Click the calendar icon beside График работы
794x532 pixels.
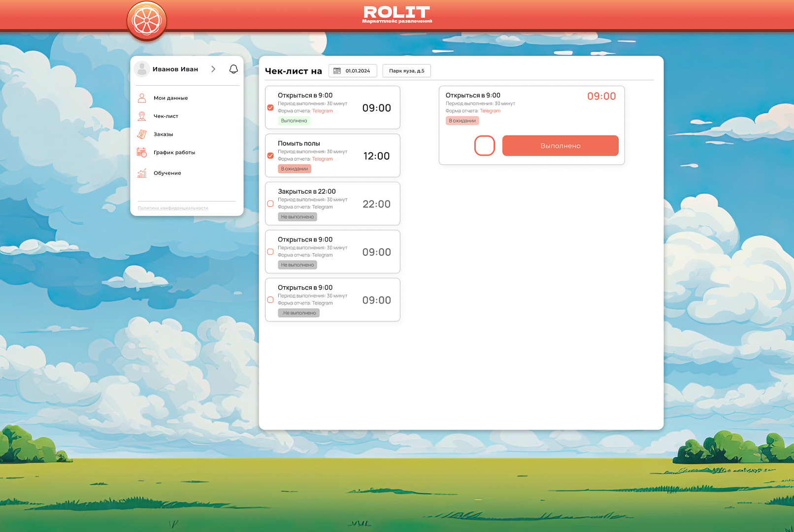(142, 153)
